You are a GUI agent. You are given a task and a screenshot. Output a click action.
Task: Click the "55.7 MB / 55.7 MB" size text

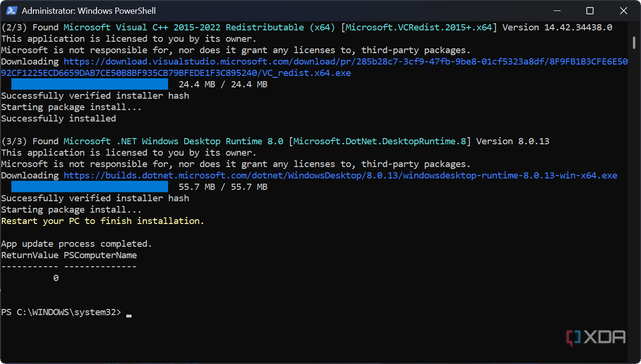coord(223,187)
